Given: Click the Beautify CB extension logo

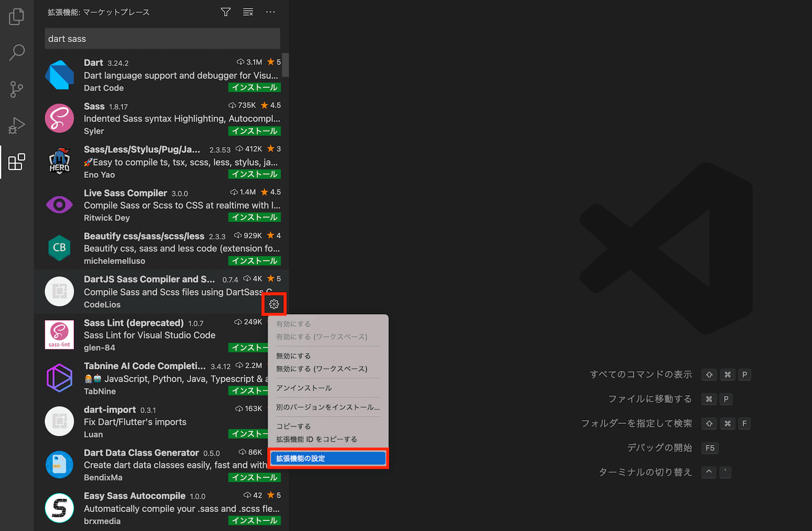Looking at the screenshot, I should point(59,248).
